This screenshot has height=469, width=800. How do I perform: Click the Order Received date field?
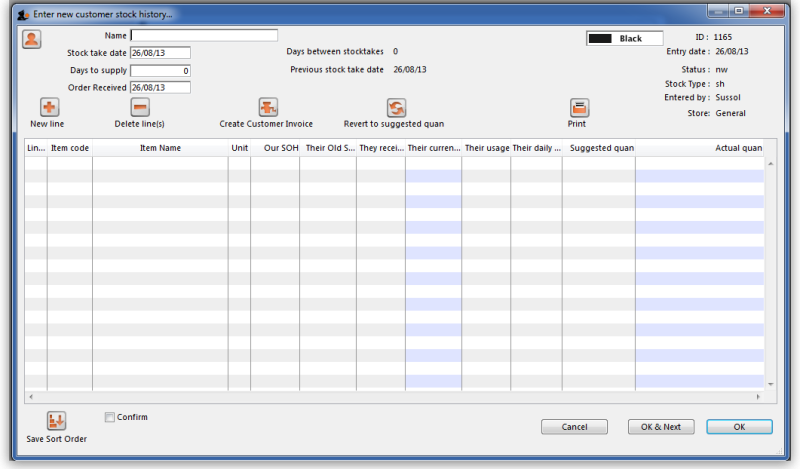tap(160, 87)
